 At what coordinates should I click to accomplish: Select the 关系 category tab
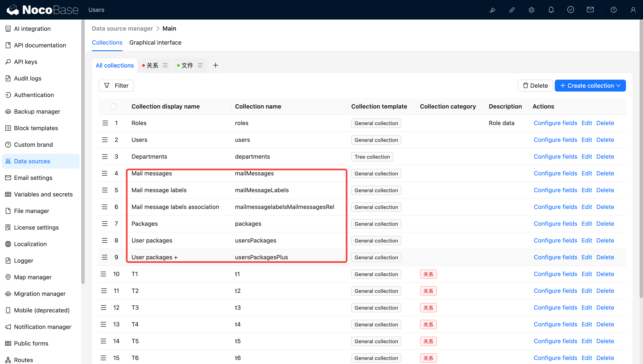[152, 65]
